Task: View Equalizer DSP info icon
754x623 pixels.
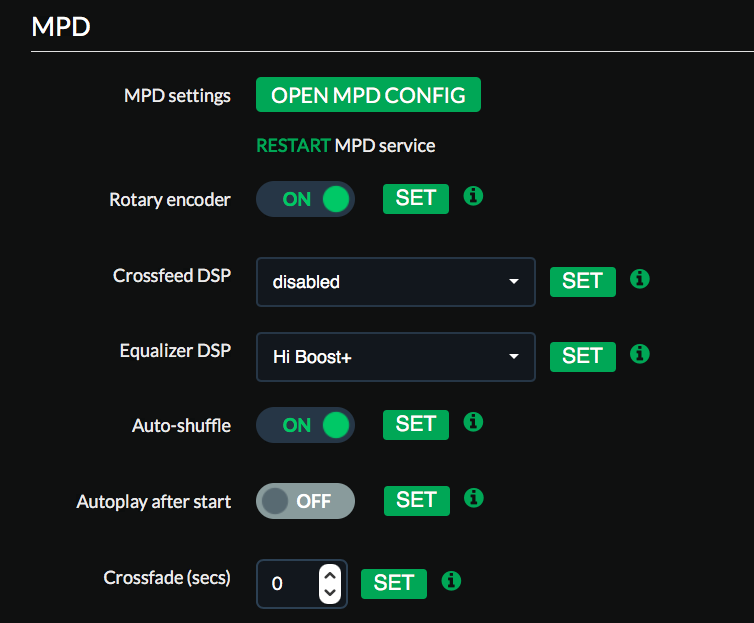Action: pos(640,354)
